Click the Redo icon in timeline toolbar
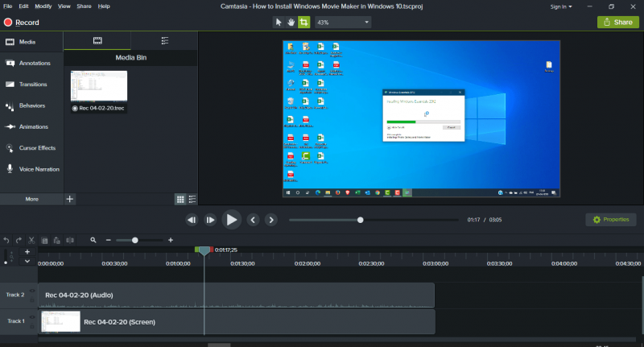This screenshot has height=347, width=644. pyautogui.click(x=19, y=240)
